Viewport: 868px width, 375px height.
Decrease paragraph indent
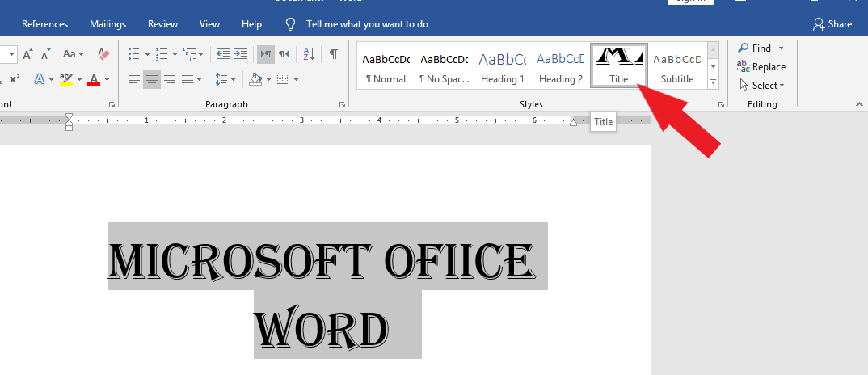222,54
